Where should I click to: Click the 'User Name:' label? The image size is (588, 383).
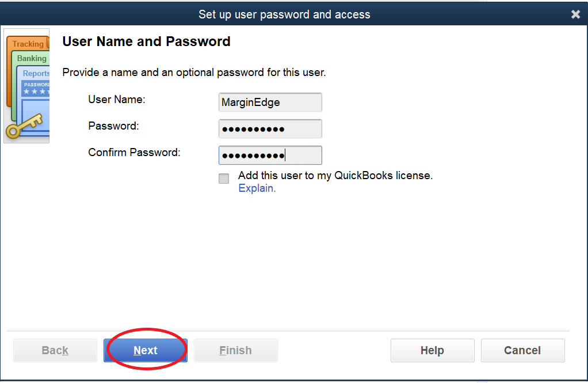(117, 99)
